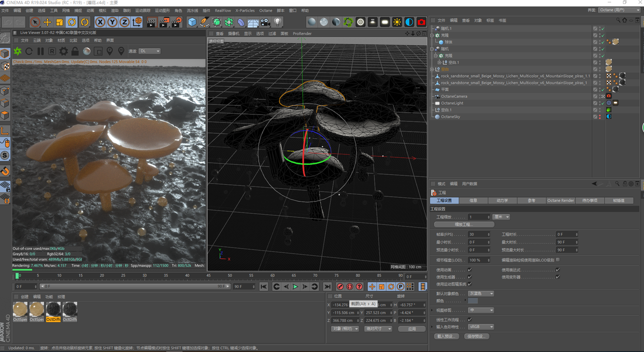
Task: Select the live selection arrow tool
Action: click(35, 22)
